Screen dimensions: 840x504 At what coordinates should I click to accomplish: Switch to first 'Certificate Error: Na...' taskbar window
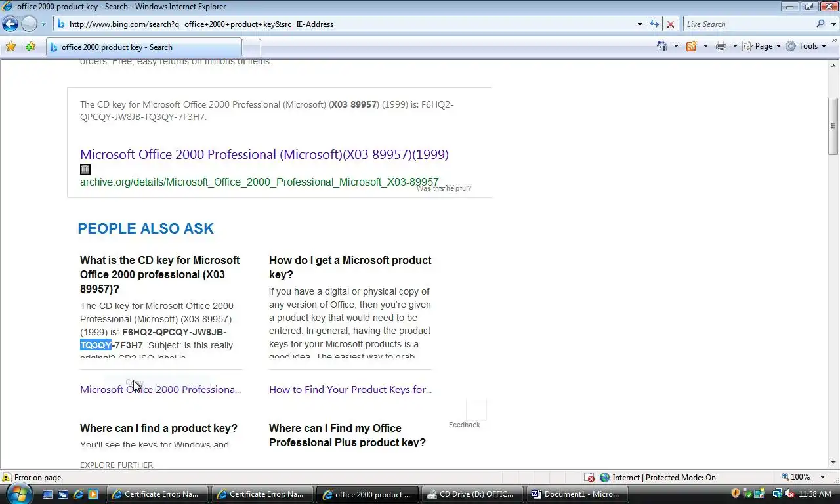click(157, 494)
